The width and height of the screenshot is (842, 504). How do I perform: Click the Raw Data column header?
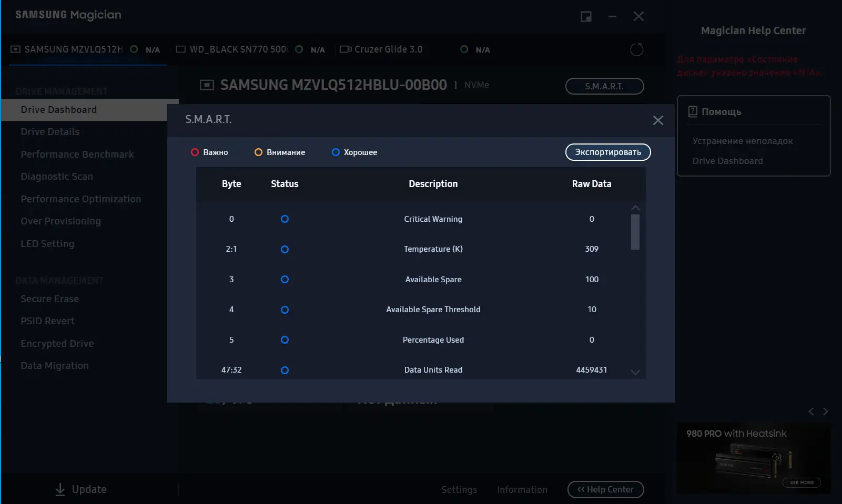pos(592,184)
